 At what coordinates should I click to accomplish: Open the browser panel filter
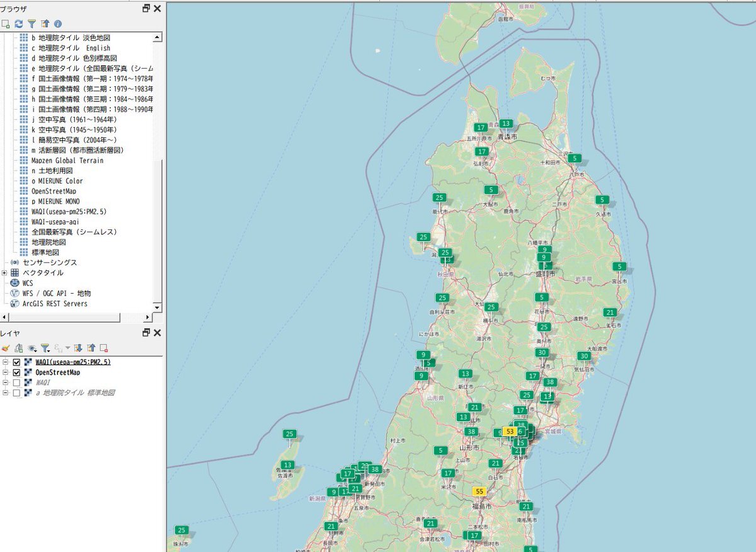[31, 23]
